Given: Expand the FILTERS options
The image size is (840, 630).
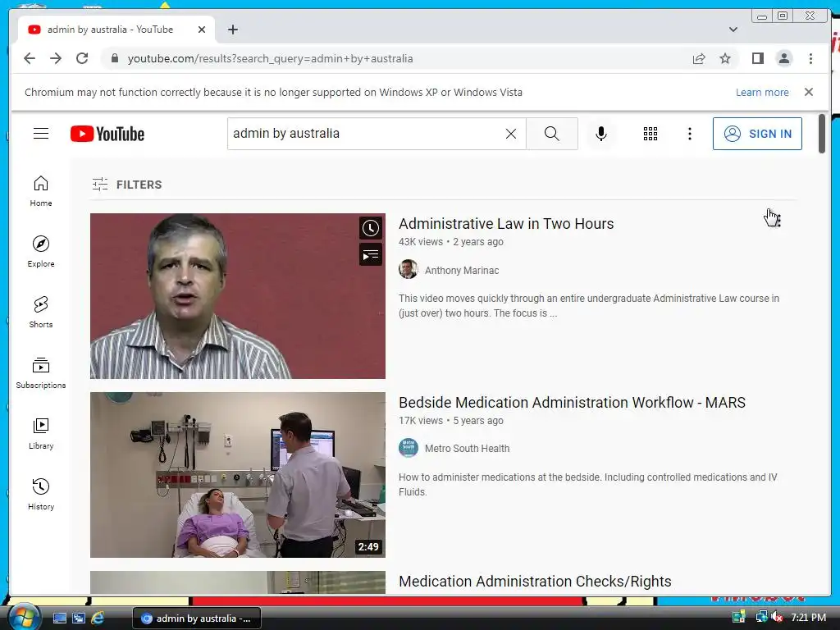Looking at the screenshot, I should point(126,185).
